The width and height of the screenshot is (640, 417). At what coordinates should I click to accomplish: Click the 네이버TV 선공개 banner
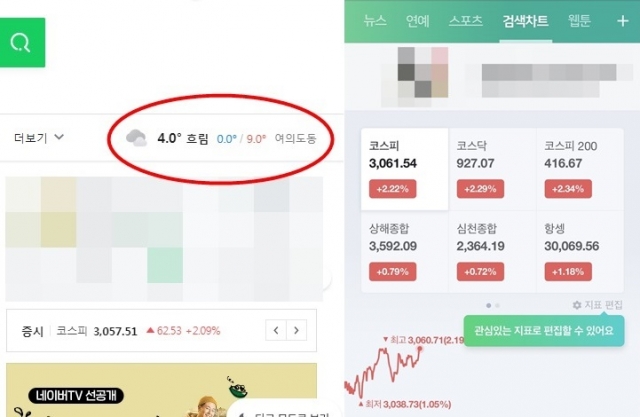(x=161, y=390)
